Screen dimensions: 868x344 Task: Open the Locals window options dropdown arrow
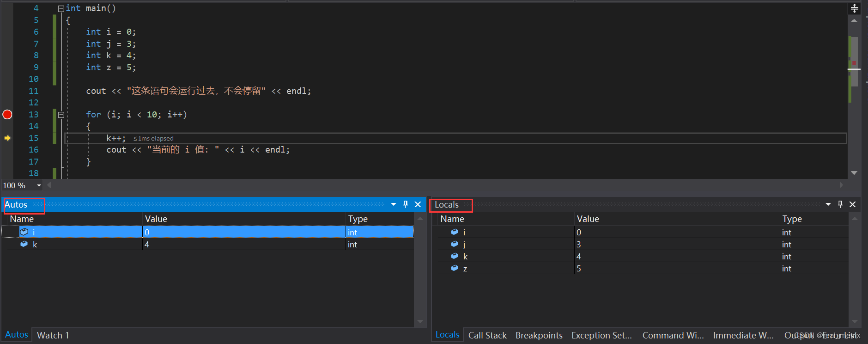(x=828, y=204)
